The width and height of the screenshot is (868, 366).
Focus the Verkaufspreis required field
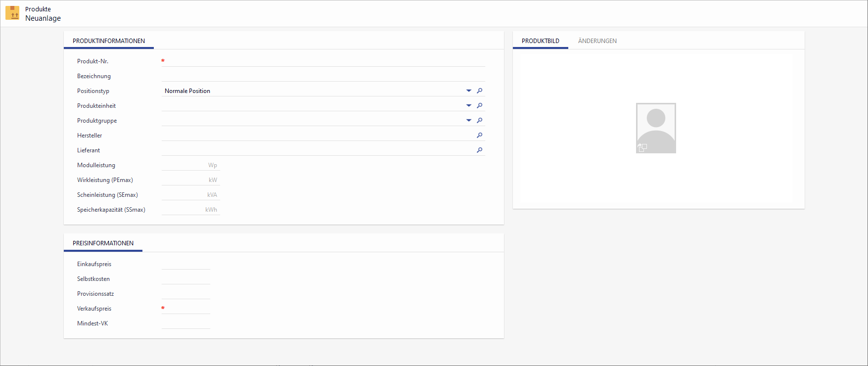point(188,309)
